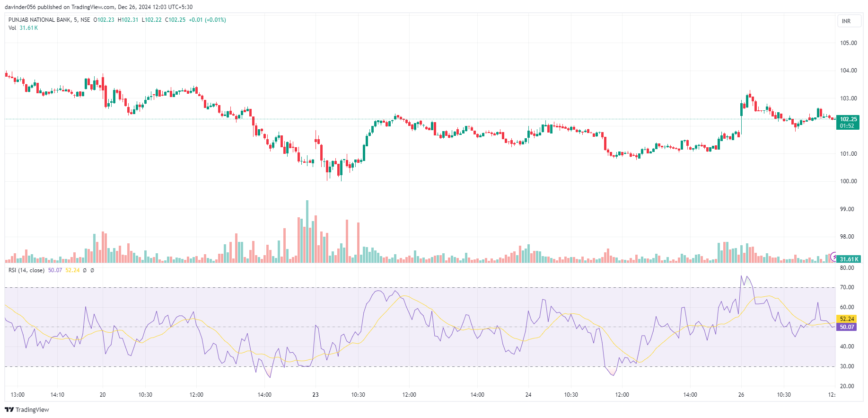Click the 30.00 RSI axis label
This screenshot has height=418, width=868.
(847, 366)
